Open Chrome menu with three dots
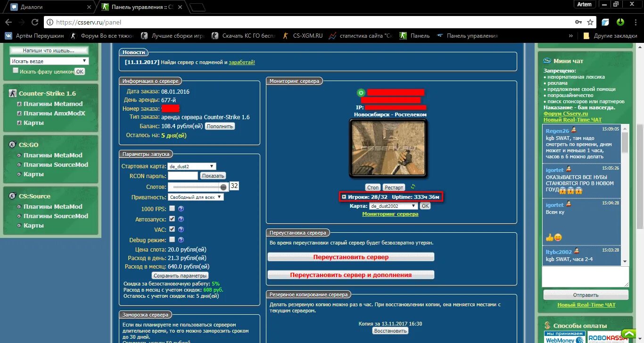This screenshot has height=343, width=644. pyautogui.click(x=635, y=22)
